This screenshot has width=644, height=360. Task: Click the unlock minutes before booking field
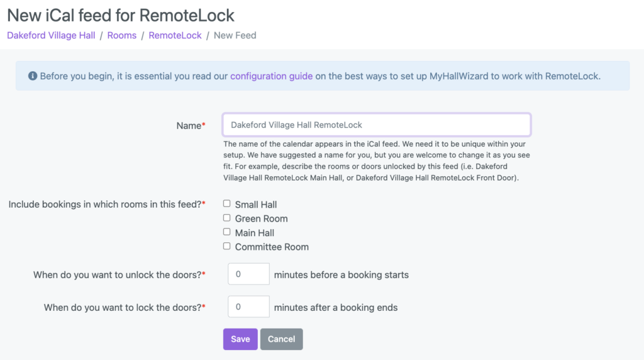pos(248,274)
